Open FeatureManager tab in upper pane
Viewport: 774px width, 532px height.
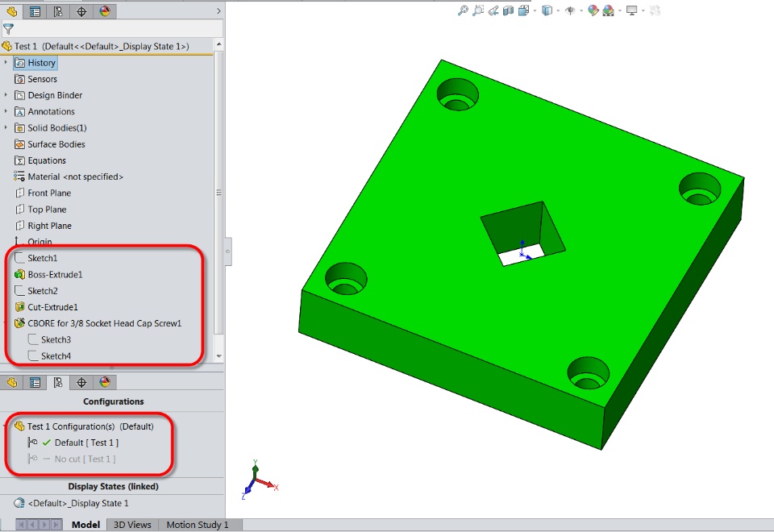tap(12, 11)
